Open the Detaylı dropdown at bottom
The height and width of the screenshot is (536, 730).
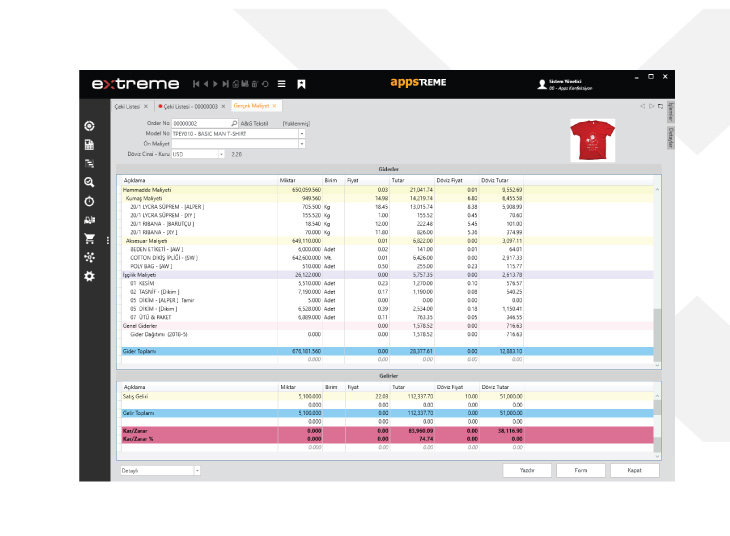click(x=197, y=471)
